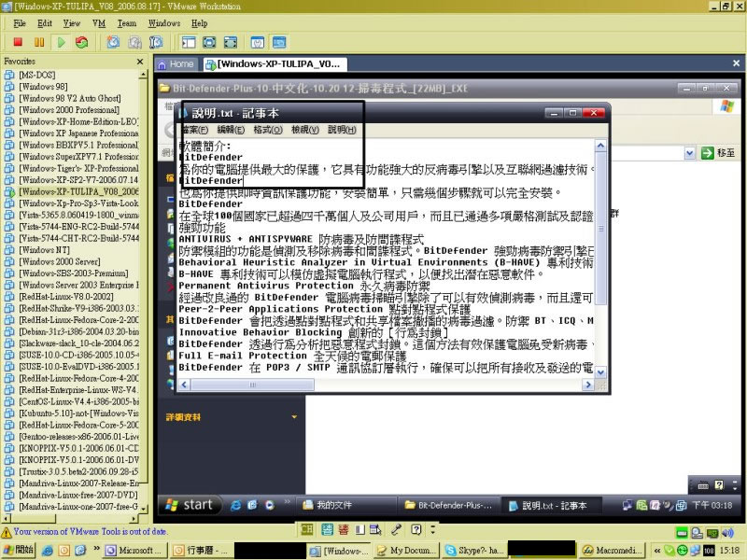
Task: Open the Team menu
Action: coord(127,22)
